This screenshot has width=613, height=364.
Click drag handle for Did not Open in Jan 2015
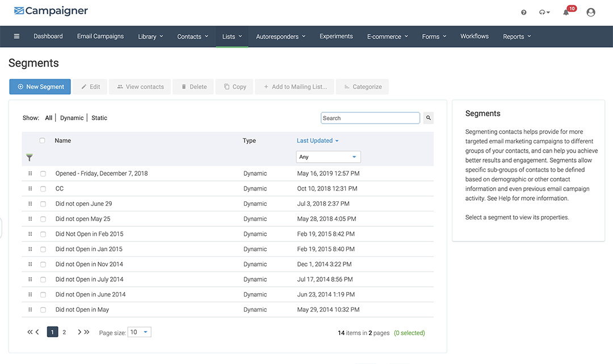click(30, 249)
